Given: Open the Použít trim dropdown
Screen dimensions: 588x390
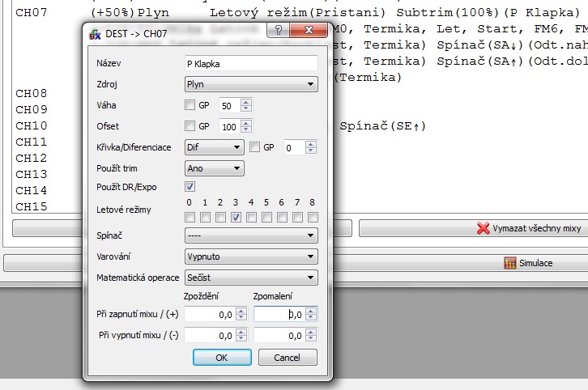Looking at the screenshot, I should pos(214,168).
